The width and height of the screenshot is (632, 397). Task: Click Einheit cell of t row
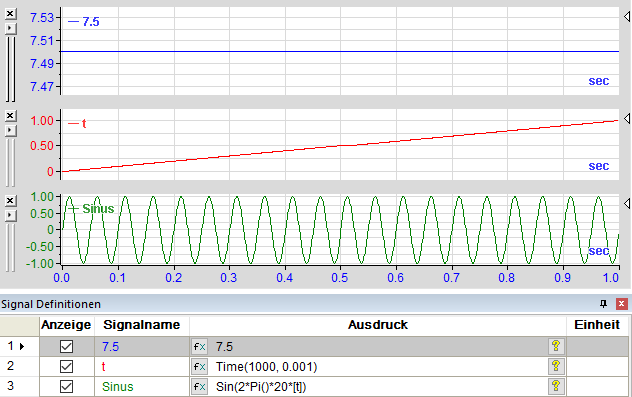(x=597, y=366)
